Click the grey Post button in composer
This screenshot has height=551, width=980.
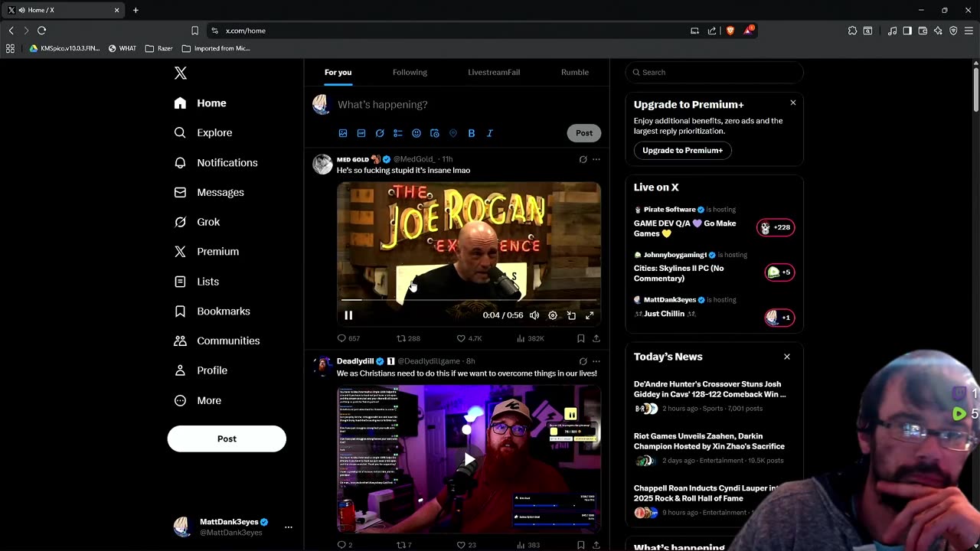[x=584, y=133]
